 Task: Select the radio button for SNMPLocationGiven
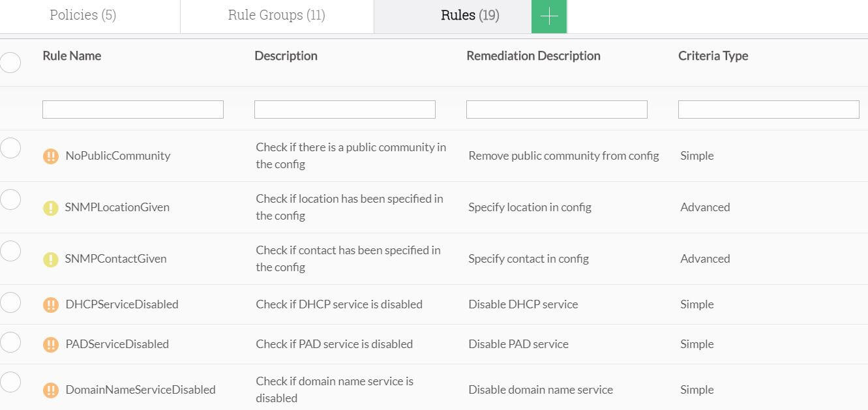[10, 199]
